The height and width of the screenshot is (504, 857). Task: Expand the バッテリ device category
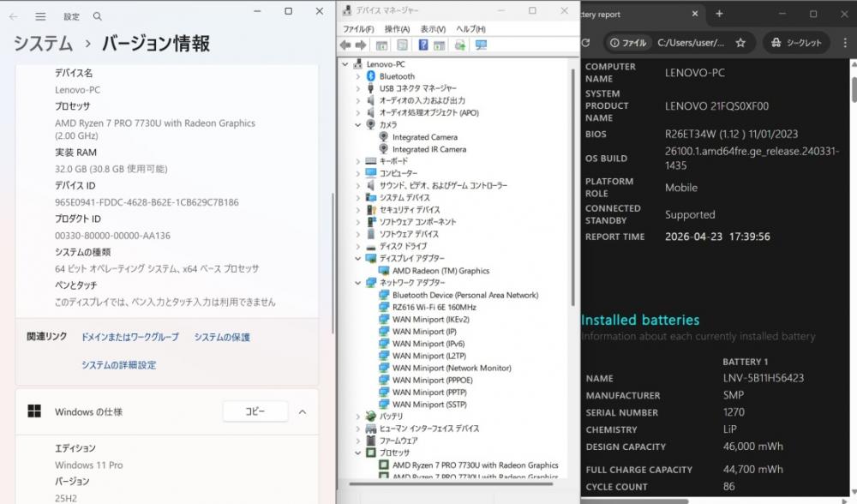(358, 417)
